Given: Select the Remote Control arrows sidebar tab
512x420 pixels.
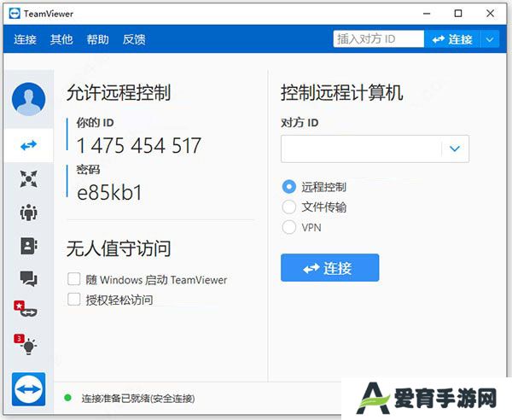Looking at the screenshot, I should click(x=29, y=145).
